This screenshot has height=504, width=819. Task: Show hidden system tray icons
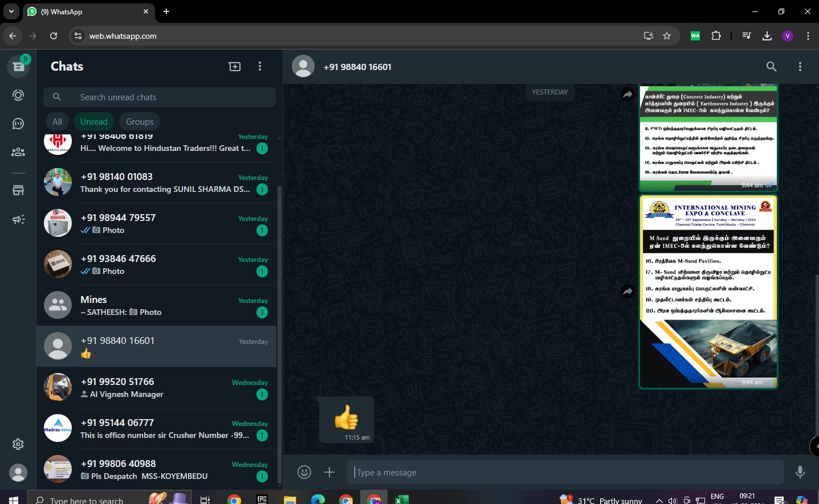[x=659, y=500]
